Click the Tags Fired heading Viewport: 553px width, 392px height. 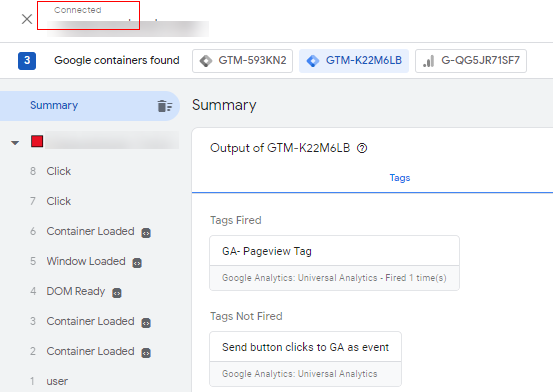point(236,220)
